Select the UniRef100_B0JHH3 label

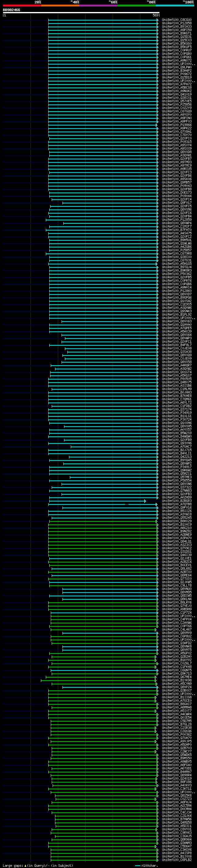point(176,392)
